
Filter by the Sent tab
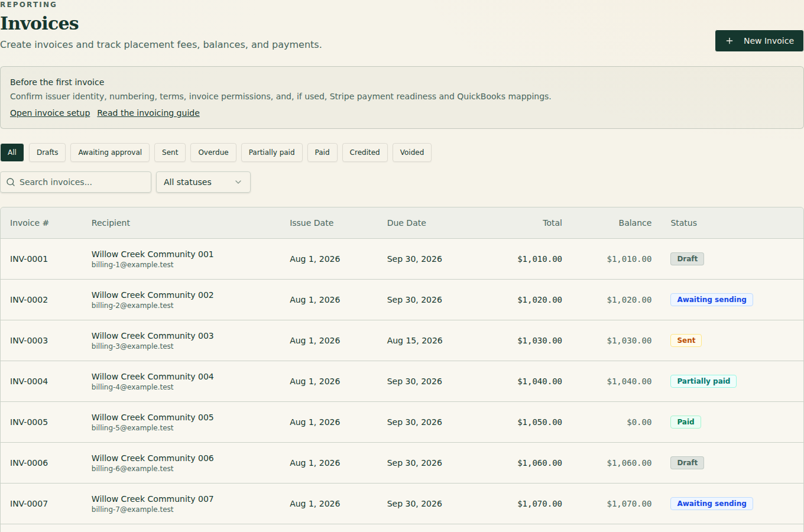click(x=170, y=153)
